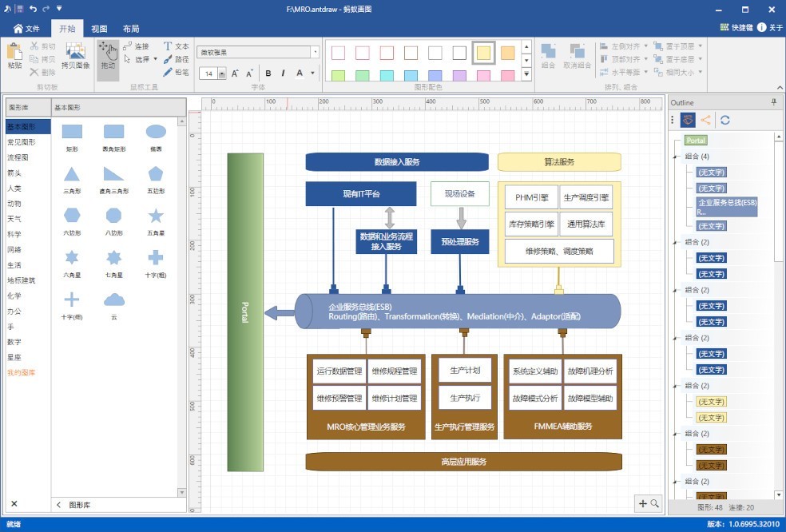
Task: Click the 粘贴 (Paste) icon
Action: click(14, 56)
